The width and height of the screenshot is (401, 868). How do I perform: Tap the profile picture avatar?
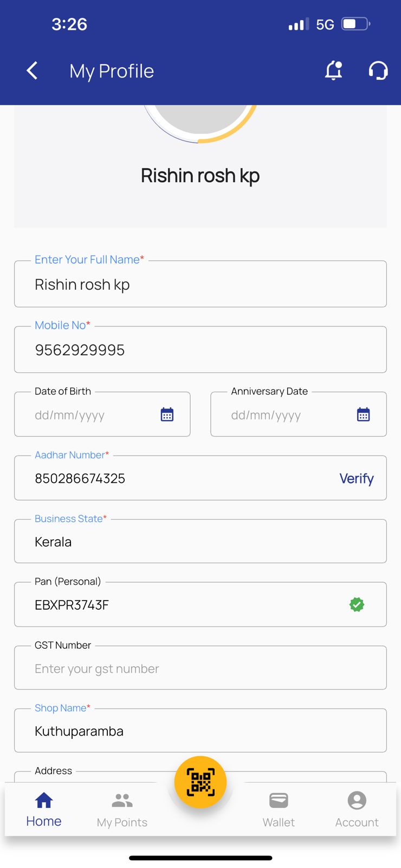pos(200,119)
